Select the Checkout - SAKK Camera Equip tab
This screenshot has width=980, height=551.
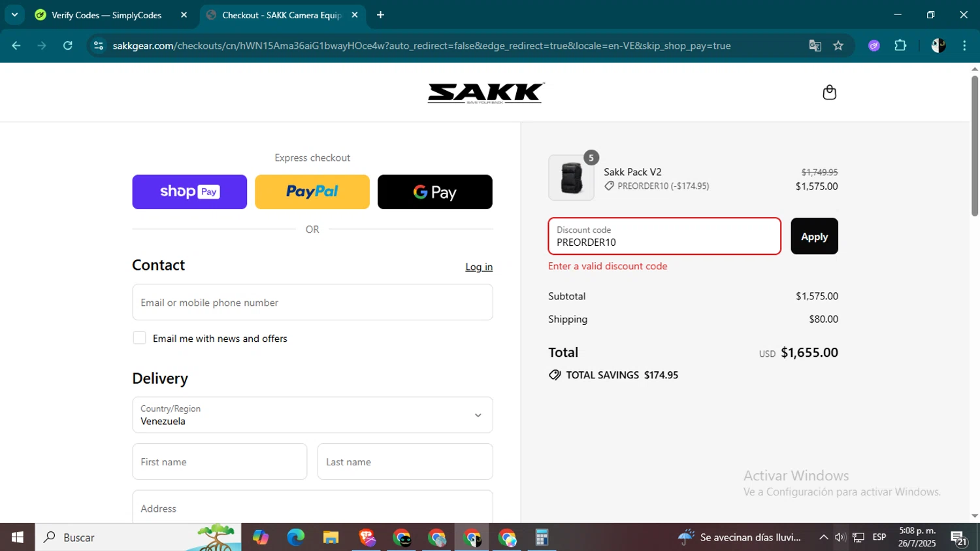[x=282, y=15]
